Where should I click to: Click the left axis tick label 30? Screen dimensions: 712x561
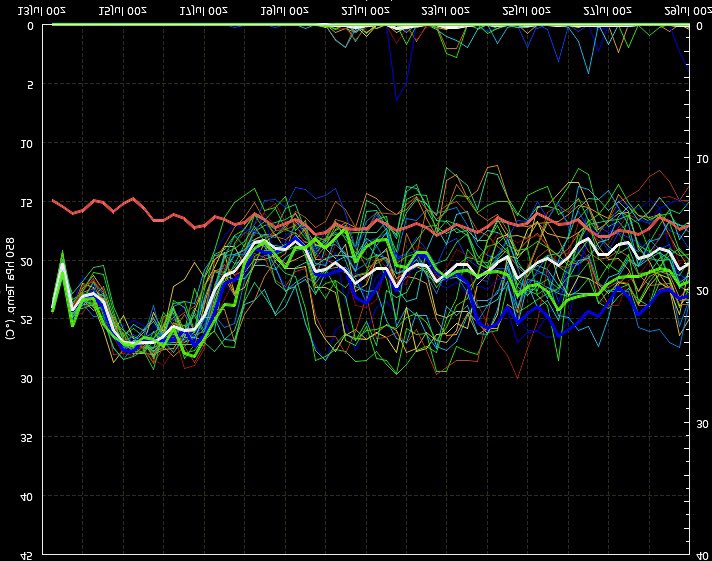coord(27,379)
